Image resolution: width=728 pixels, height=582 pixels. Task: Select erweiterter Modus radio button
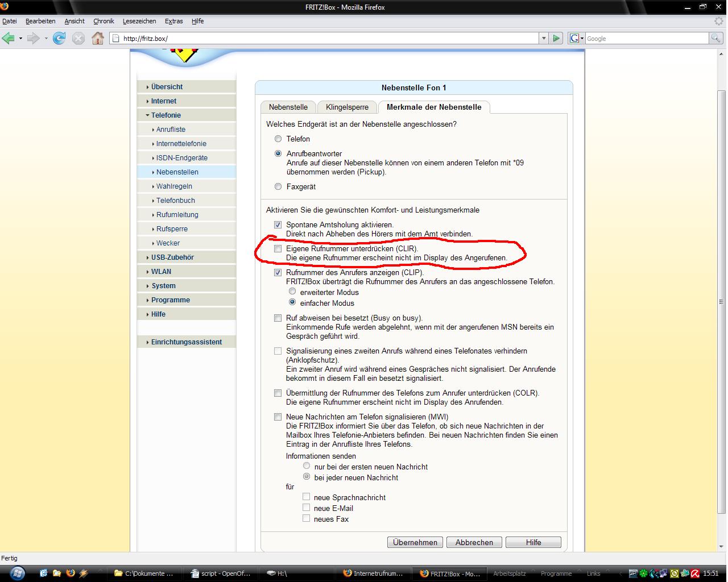(x=292, y=292)
